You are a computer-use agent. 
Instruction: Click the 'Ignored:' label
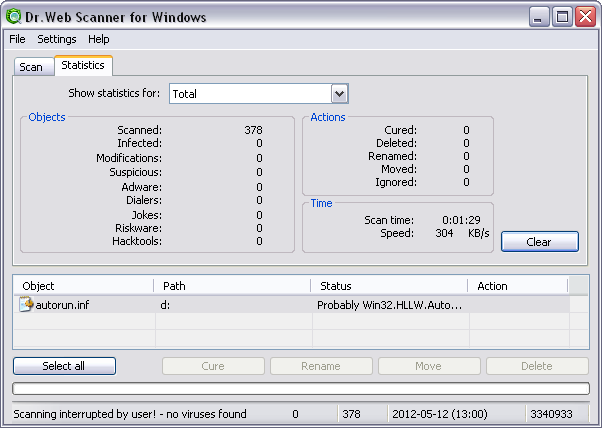coord(396,182)
